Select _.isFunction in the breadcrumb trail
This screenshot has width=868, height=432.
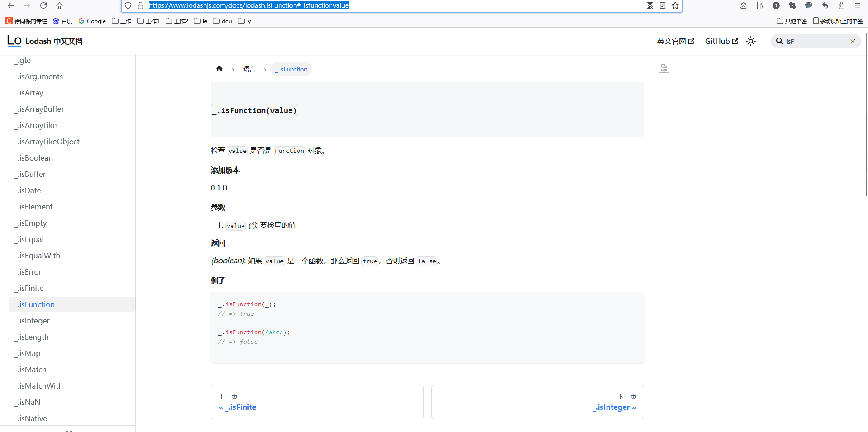[x=291, y=69]
